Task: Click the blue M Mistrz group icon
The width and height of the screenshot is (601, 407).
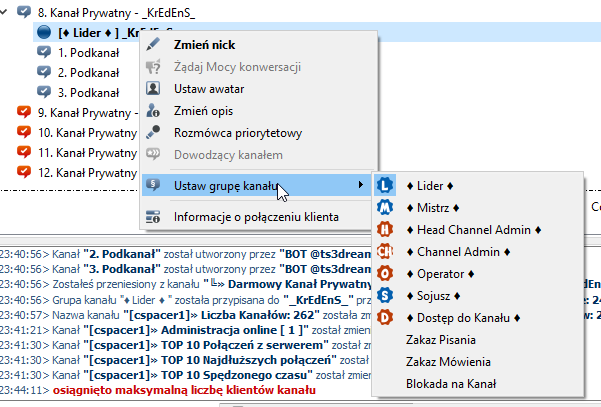Action: pos(385,207)
